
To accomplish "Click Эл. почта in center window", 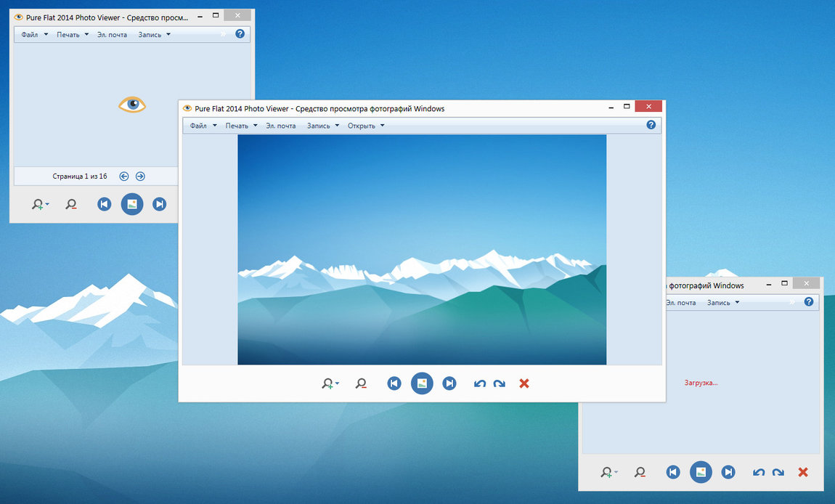I will click(281, 126).
